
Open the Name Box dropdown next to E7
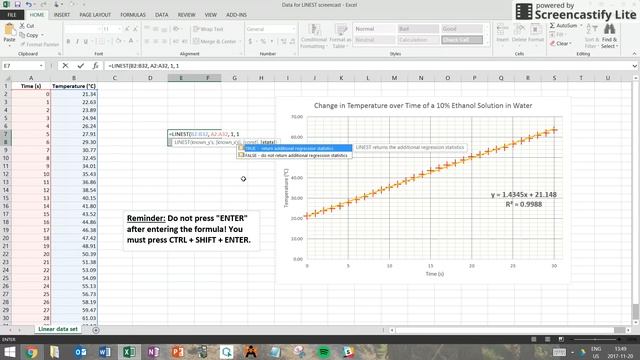pos(41,66)
